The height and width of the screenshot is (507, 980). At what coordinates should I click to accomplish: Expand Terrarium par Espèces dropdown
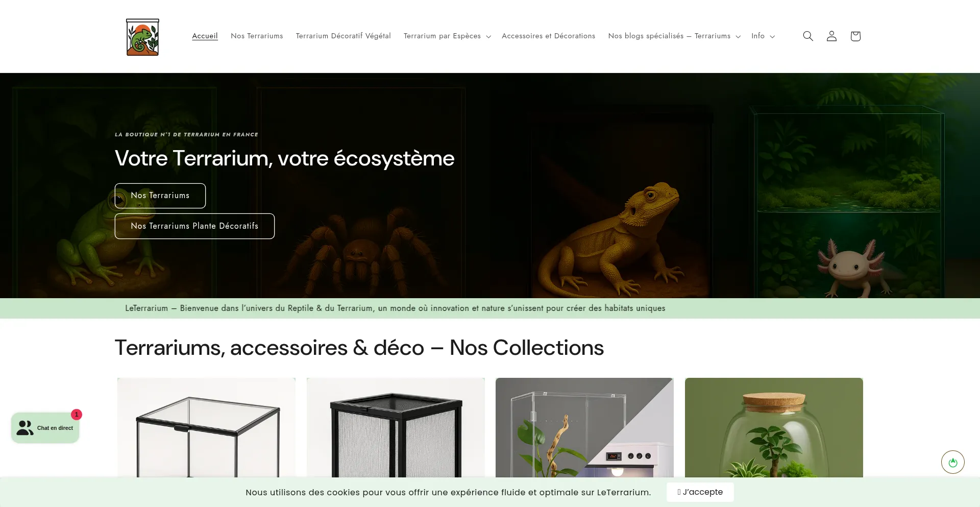[447, 36]
